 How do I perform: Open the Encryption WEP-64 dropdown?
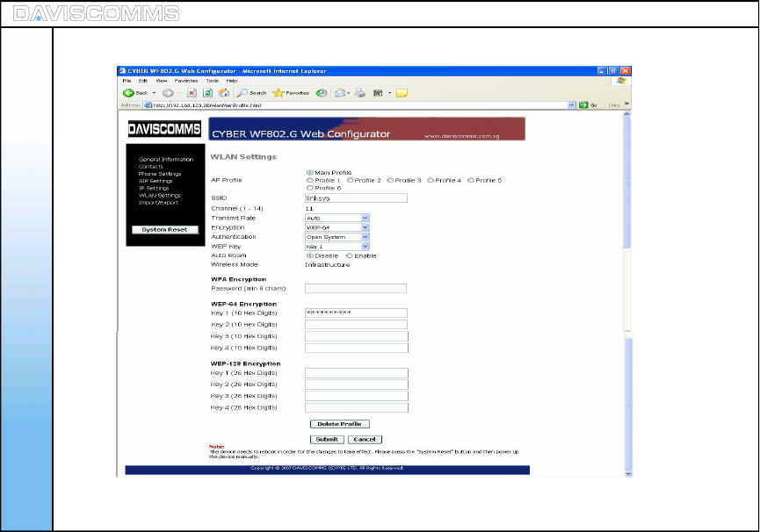pyautogui.click(x=366, y=227)
